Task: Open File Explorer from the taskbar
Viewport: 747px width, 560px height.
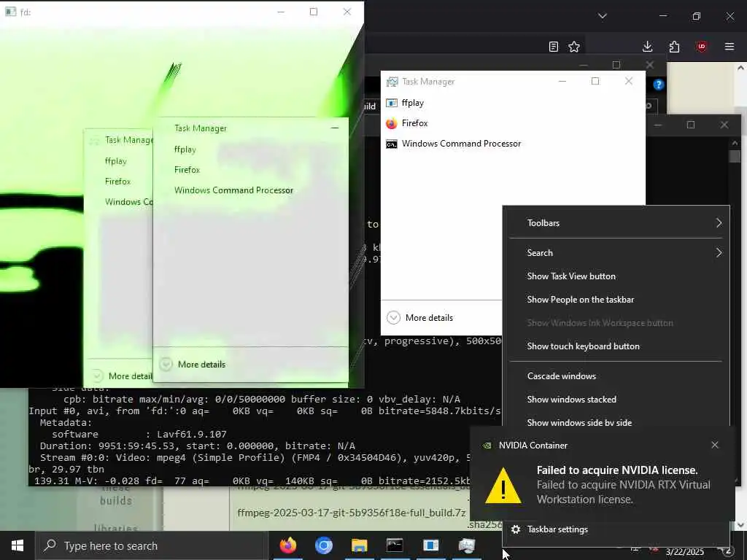Action: (360, 545)
